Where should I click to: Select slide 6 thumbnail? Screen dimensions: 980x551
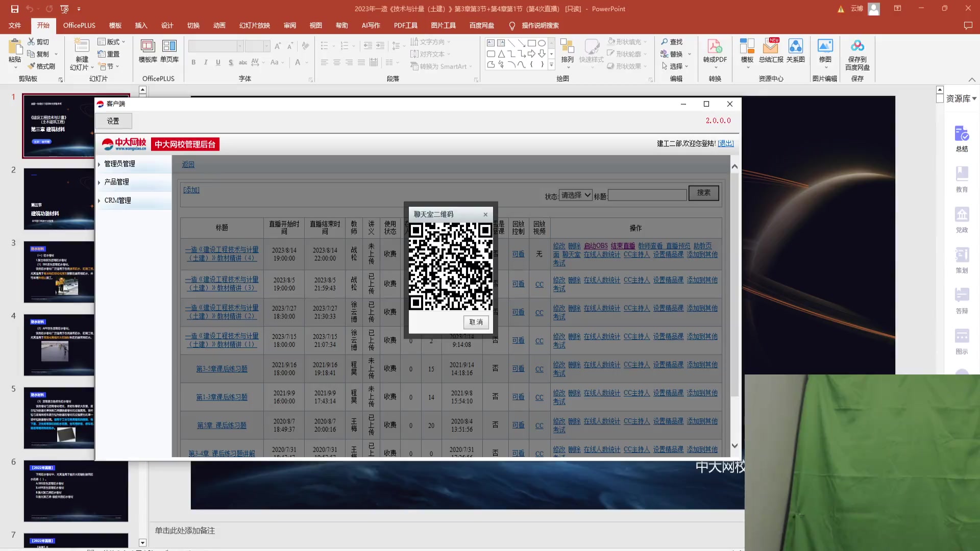click(76, 491)
